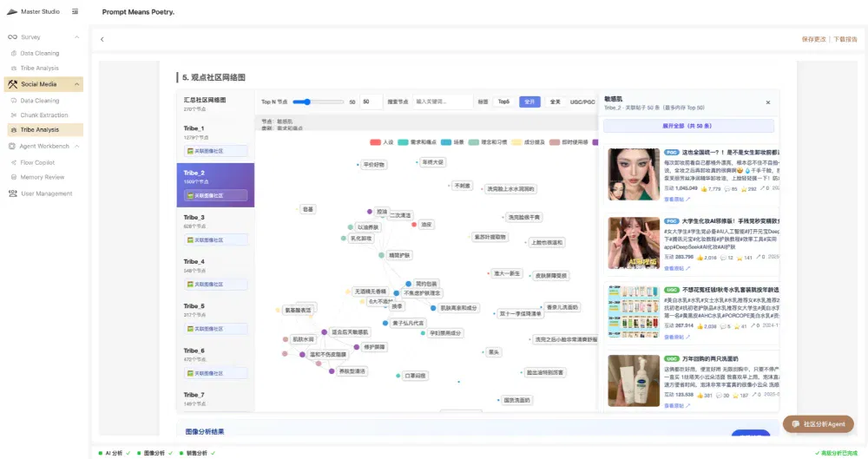The height and width of the screenshot is (459, 868).
Task: Click the Master Studio logo icon
Action: click(x=11, y=11)
